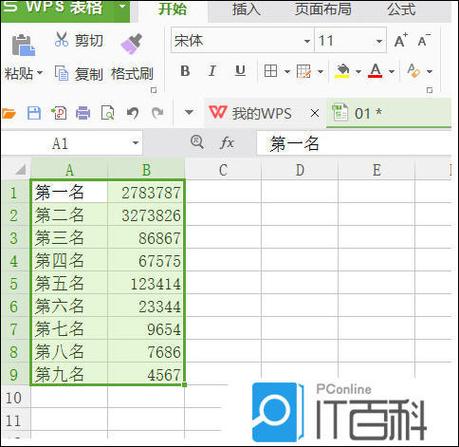Click cell containing 3273826
Viewport: 459px width, 447px height.
pyautogui.click(x=146, y=215)
